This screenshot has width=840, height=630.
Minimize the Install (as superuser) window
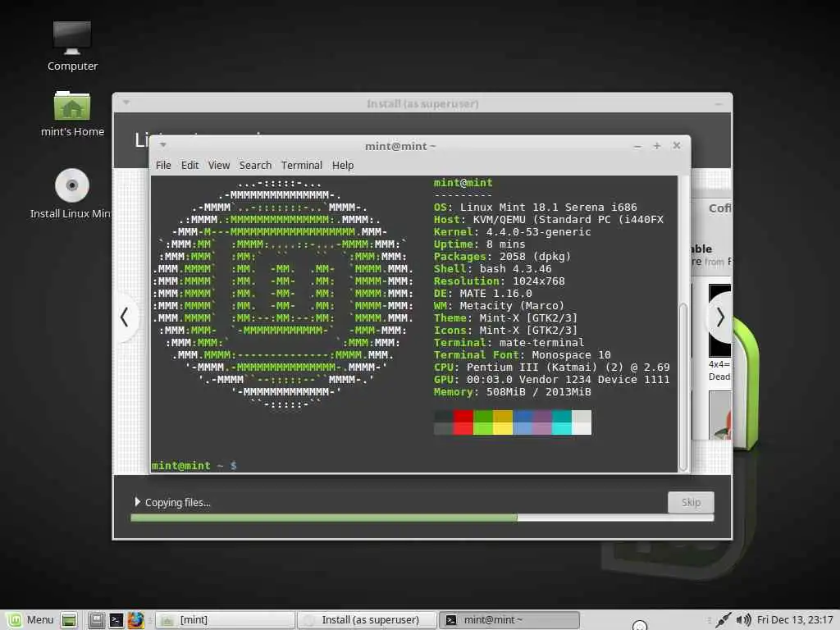(719, 103)
